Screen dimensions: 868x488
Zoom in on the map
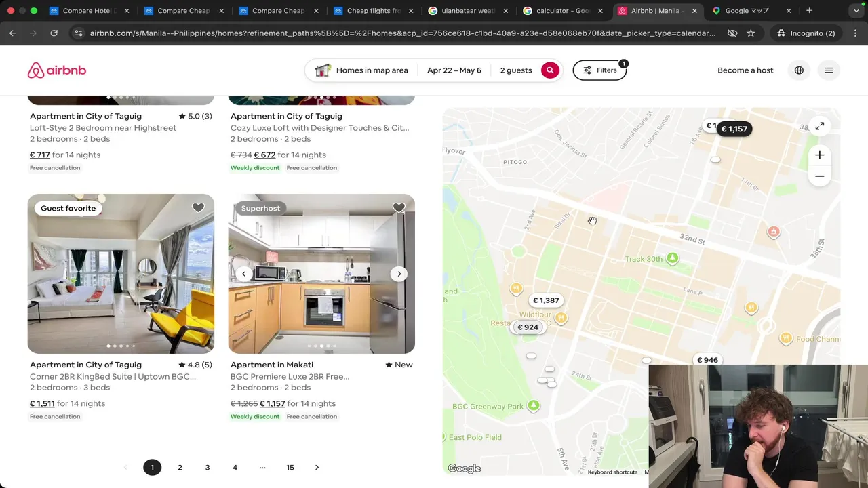819,155
